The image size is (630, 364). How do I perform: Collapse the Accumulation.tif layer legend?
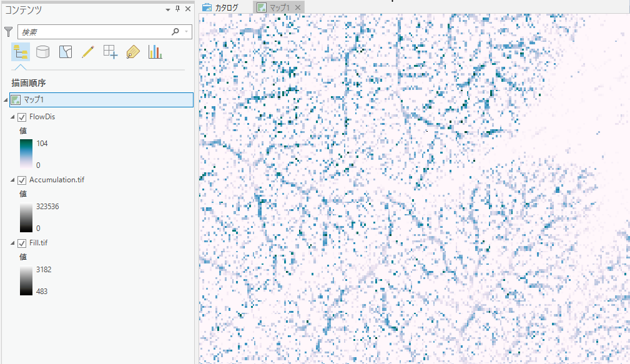12,180
